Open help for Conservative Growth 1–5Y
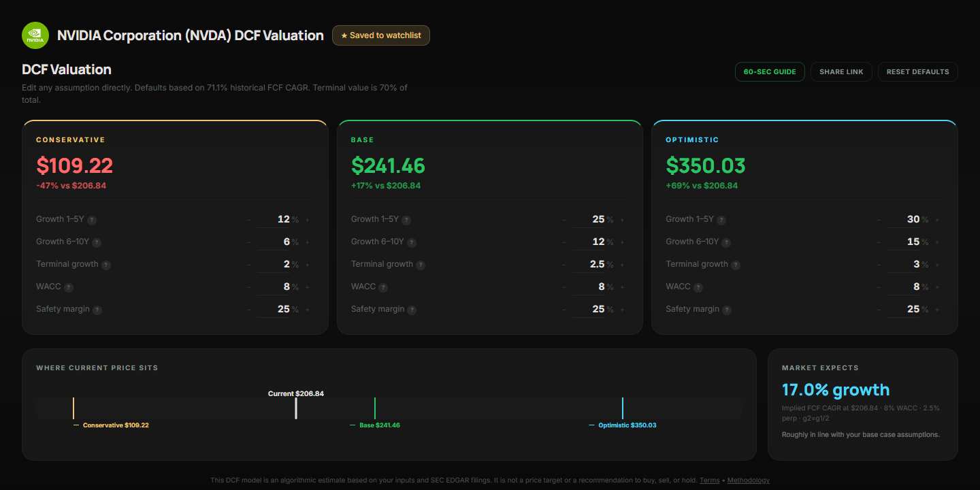 [92, 220]
